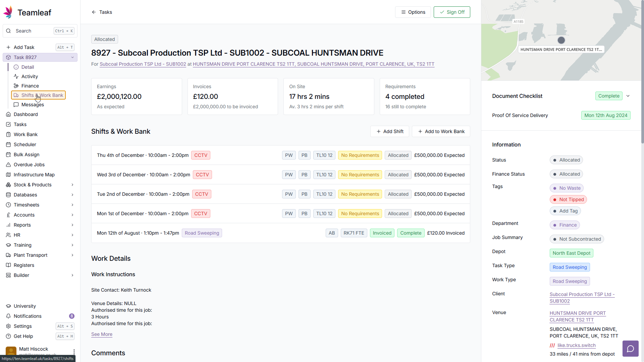Image resolution: width=644 pixels, height=362 pixels.
Task: Open Scheduler from the sidebar
Action: [x=25, y=144]
